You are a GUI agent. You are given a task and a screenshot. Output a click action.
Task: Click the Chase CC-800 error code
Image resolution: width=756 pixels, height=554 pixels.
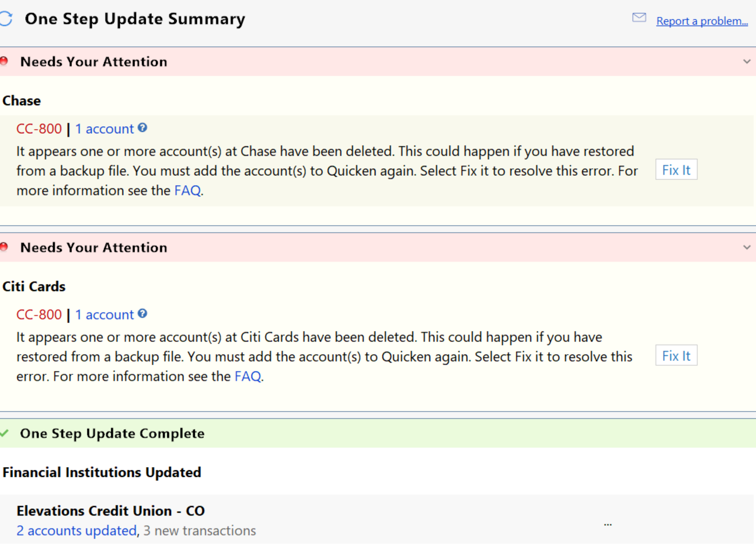click(x=39, y=129)
